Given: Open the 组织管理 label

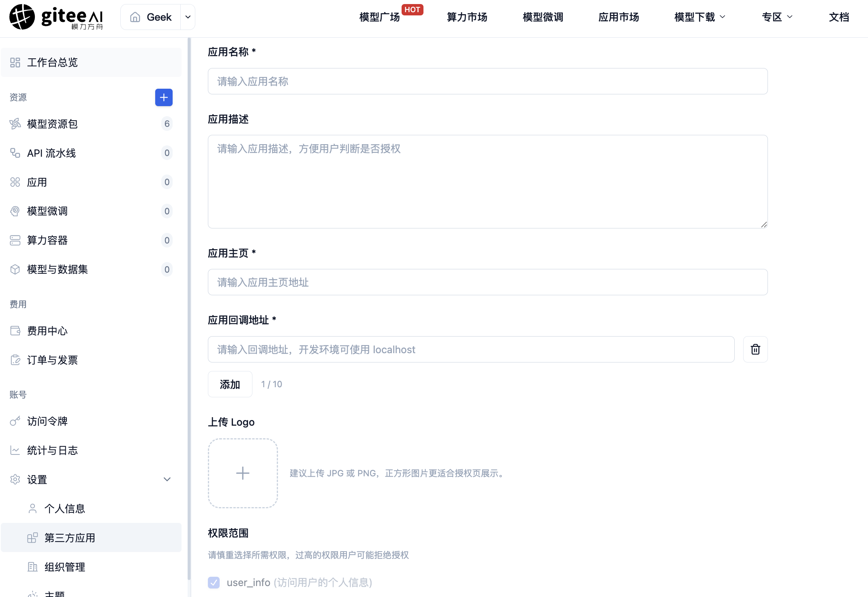Looking at the screenshot, I should click(x=65, y=567).
